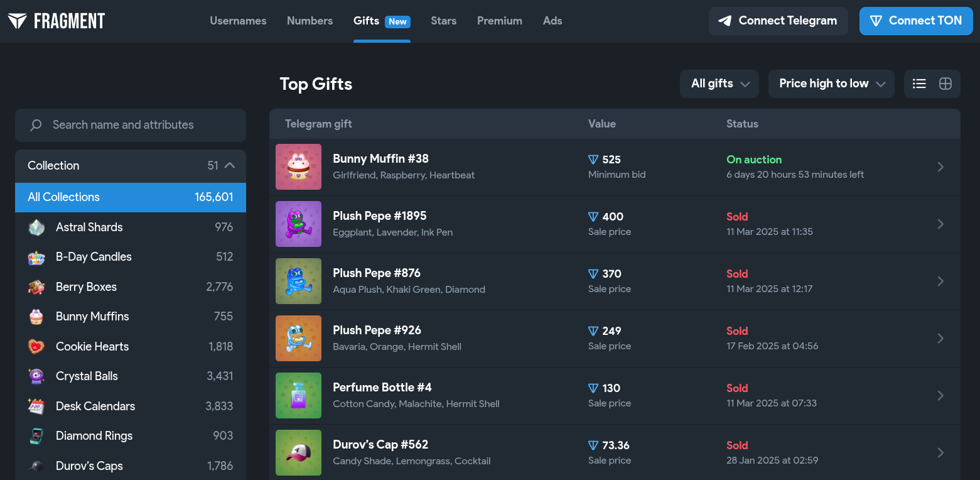
Task: Click the Astral Shards collection icon
Action: tap(36, 227)
